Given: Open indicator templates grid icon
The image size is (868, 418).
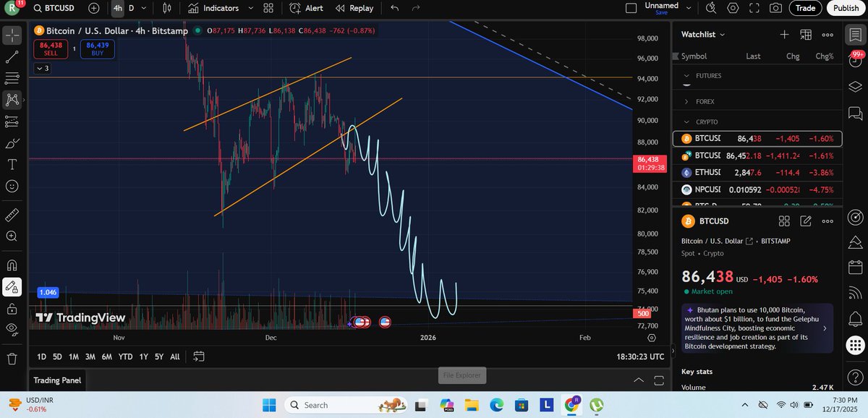Looking at the screenshot, I should pos(268,8).
